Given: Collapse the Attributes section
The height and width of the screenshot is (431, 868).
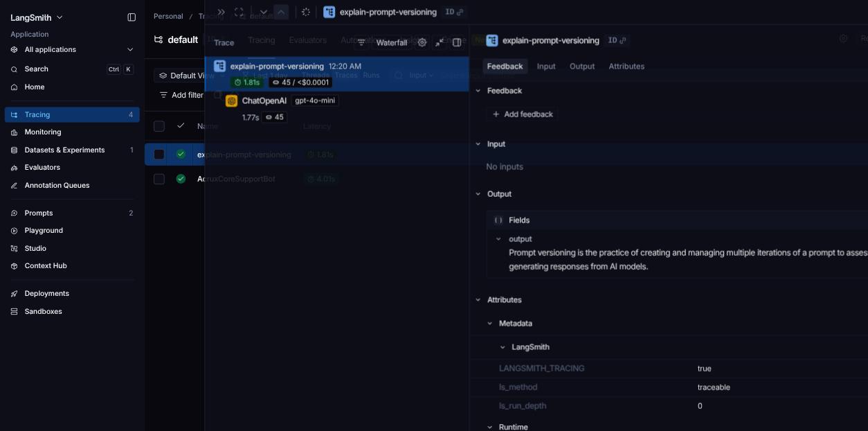Looking at the screenshot, I should click(478, 300).
